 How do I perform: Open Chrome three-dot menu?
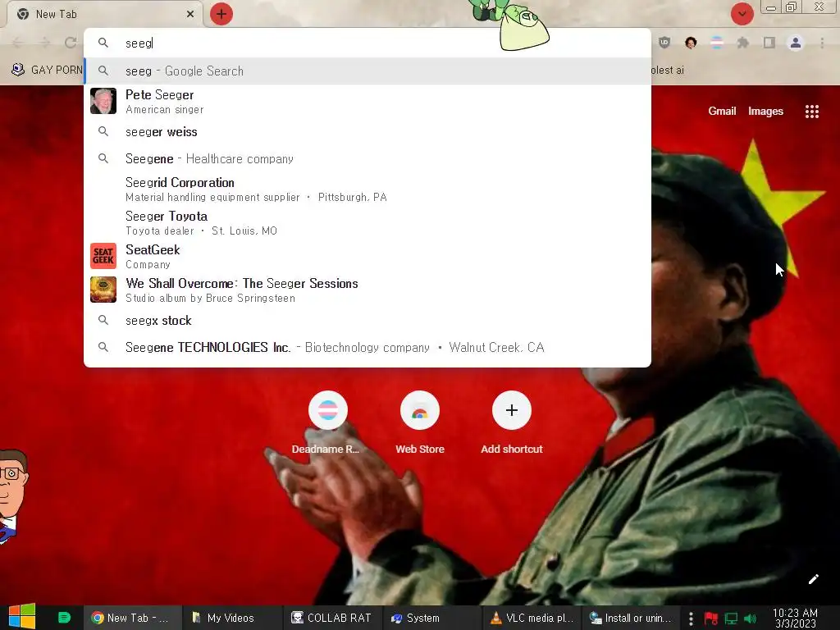[x=822, y=43]
